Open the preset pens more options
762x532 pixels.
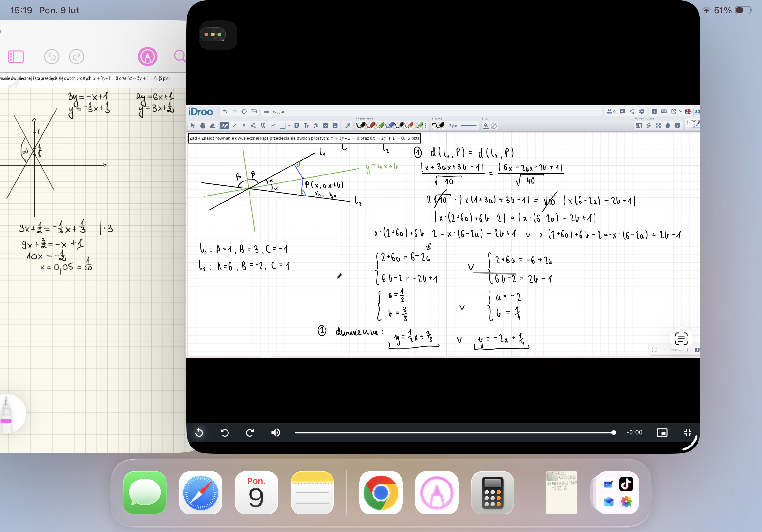pyautogui.click(x=426, y=126)
